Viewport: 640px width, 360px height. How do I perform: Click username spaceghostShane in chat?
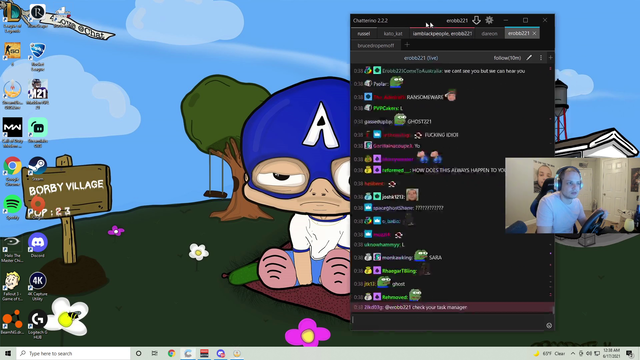pos(393,208)
